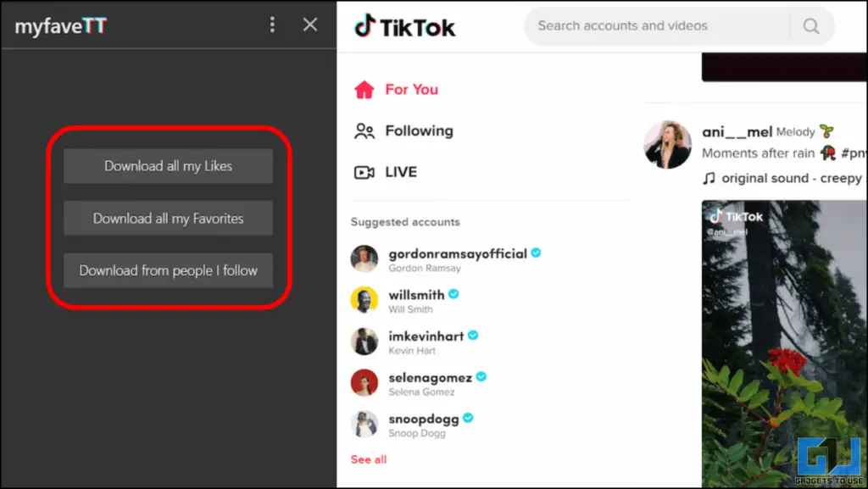Open the myfaveTT three-dot menu
The image size is (868, 489).
point(272,25)
